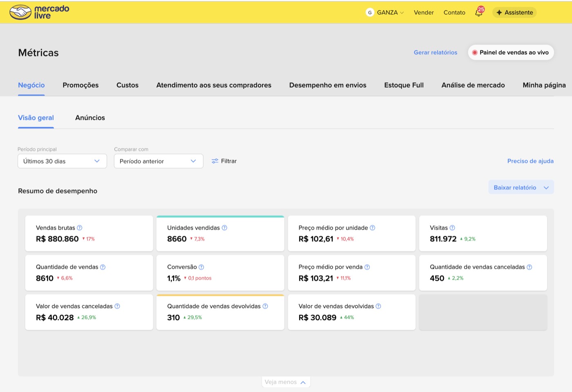The width and height of the screenshot is (572, 392).
Task: Click the Mercado Livre logo
Action: tap(39, 12)
